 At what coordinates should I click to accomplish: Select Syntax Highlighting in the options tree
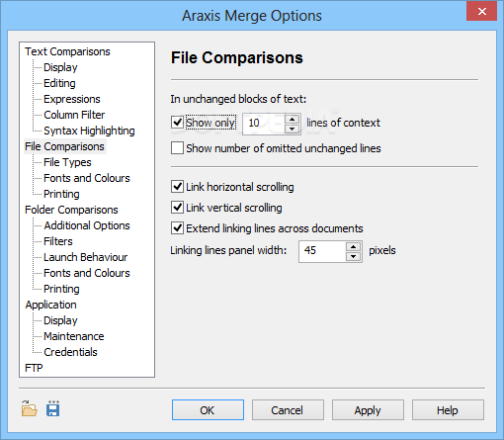tap(89, 131)
